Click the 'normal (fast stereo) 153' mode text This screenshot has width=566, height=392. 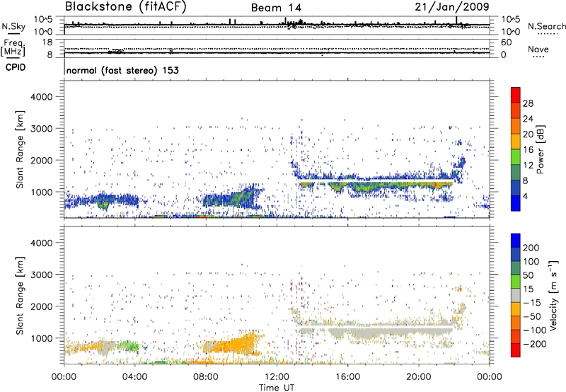pyautogui.click(x=122, y=70)
